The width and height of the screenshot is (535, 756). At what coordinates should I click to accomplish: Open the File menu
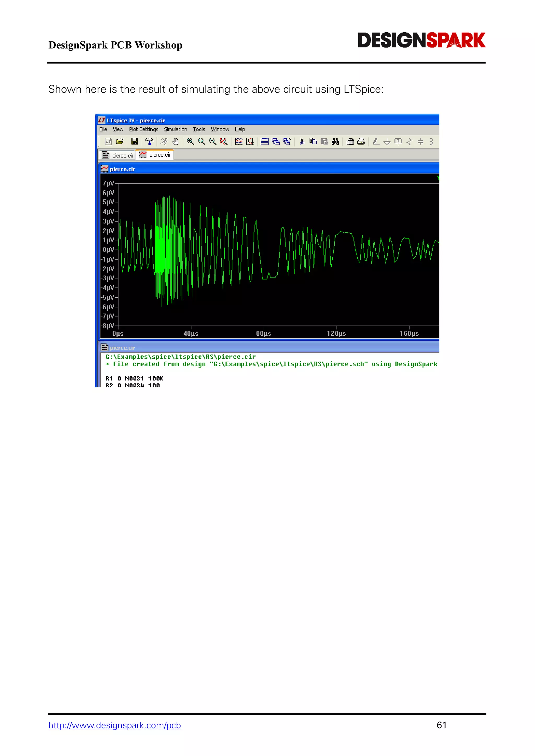(103, 129)
